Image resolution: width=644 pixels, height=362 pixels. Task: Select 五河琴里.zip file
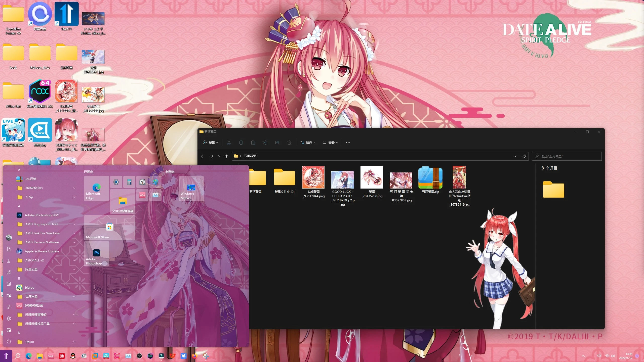tap(430, 180)
